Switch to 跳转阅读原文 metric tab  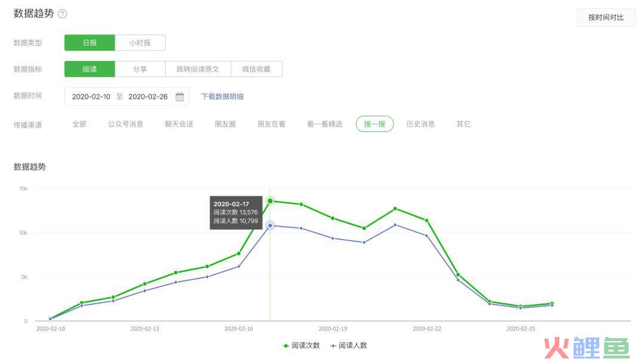pyautogui.click(x=198, y=69)
